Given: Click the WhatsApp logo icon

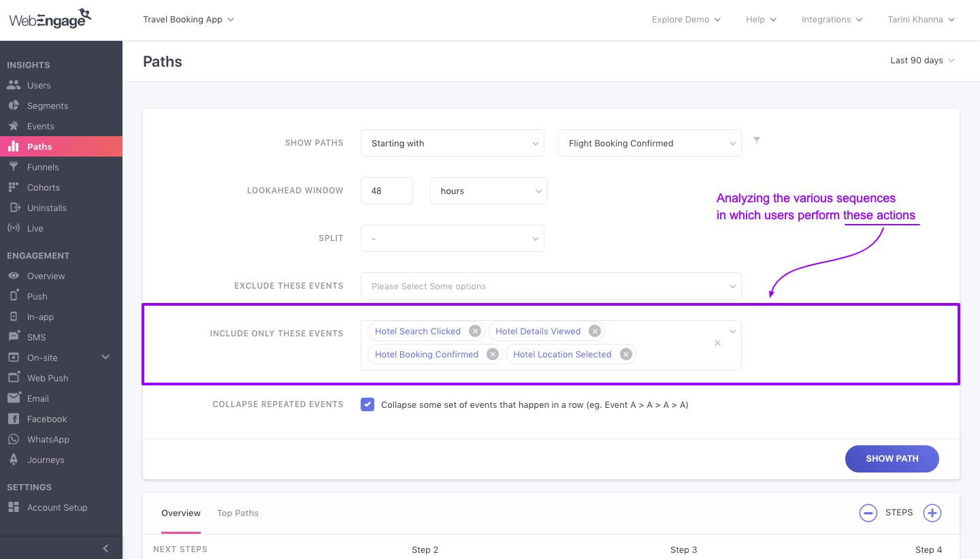Looking at the screenshot, I should pyautogui.click(x=14, y=439).
